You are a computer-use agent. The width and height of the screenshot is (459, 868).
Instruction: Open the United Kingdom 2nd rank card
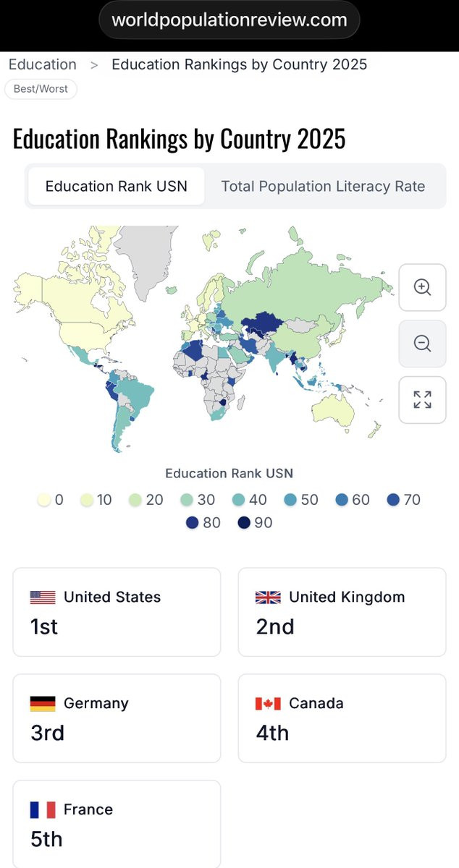(342, 612)
